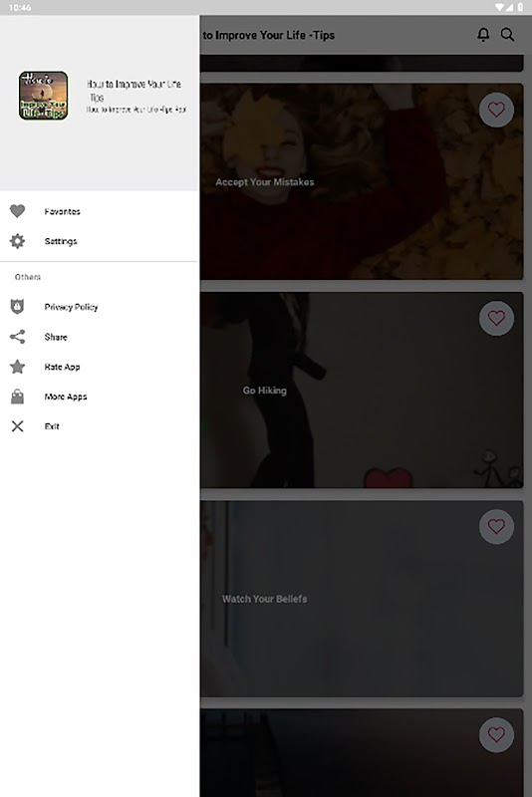532x797 pixels.
Task: Select the Settings menu entry
Action: 99,241
